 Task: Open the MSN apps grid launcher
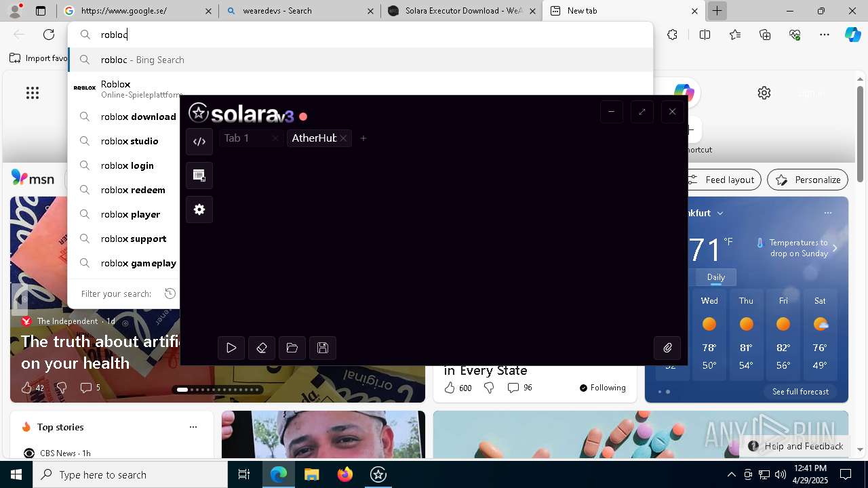[x=33, y=93]
